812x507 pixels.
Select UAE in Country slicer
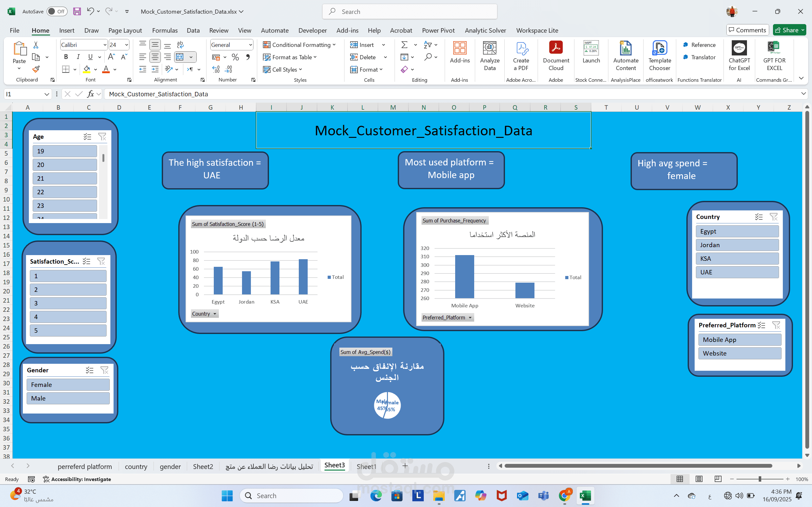(x=737, y=272)
